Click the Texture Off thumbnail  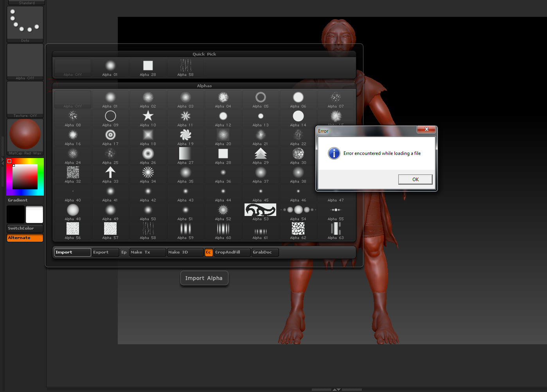(x=25, y=98)
